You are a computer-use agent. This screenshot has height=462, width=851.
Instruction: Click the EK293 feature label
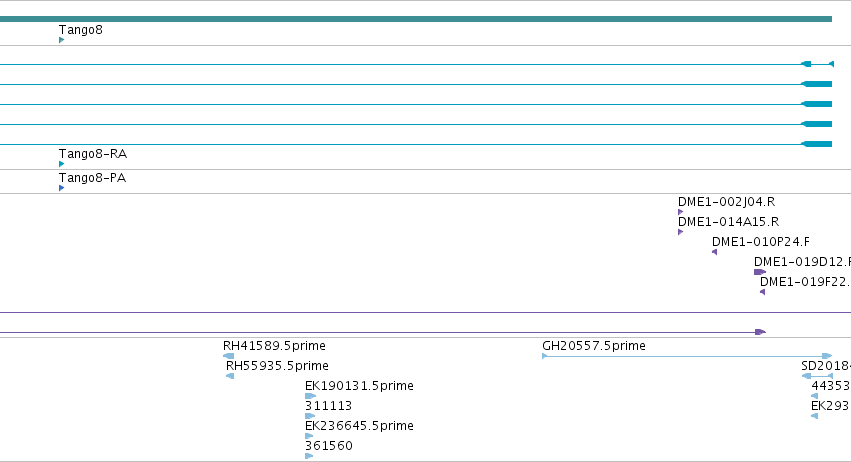point(830,406)
